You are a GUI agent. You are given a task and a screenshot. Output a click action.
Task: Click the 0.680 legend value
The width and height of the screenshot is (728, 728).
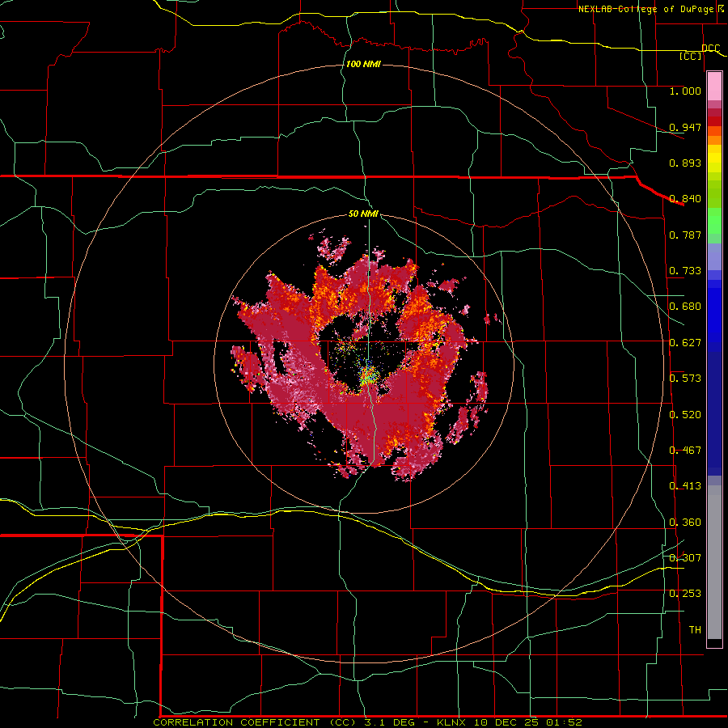point(685,307)
